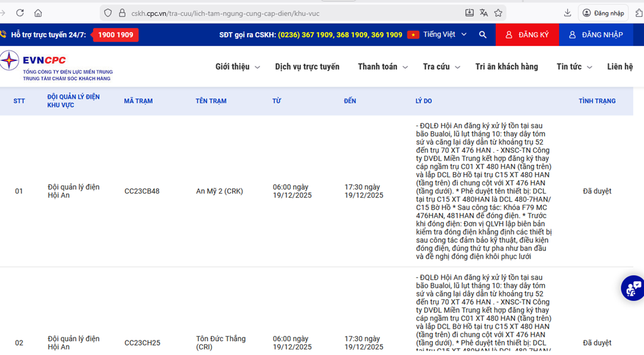Viewport: 644px width, 355px height.
Task: Expand the Tra cứu menu
Action: click(x=441, y=67)
